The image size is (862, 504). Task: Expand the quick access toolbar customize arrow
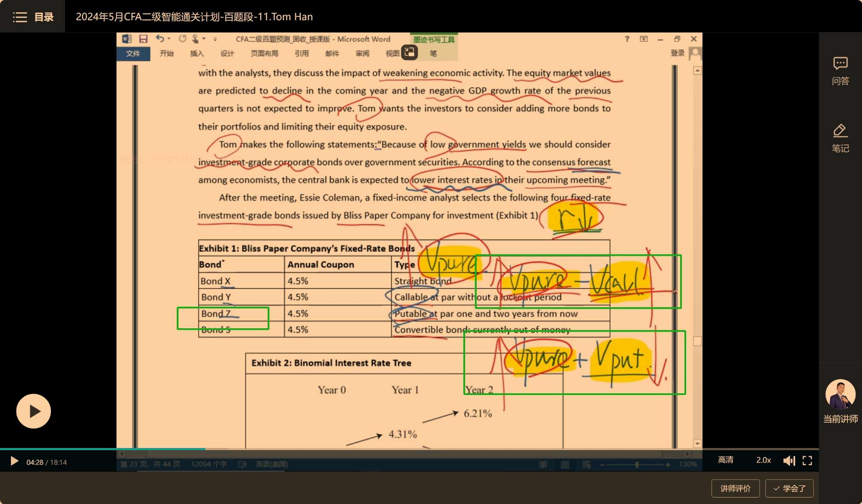215,39
